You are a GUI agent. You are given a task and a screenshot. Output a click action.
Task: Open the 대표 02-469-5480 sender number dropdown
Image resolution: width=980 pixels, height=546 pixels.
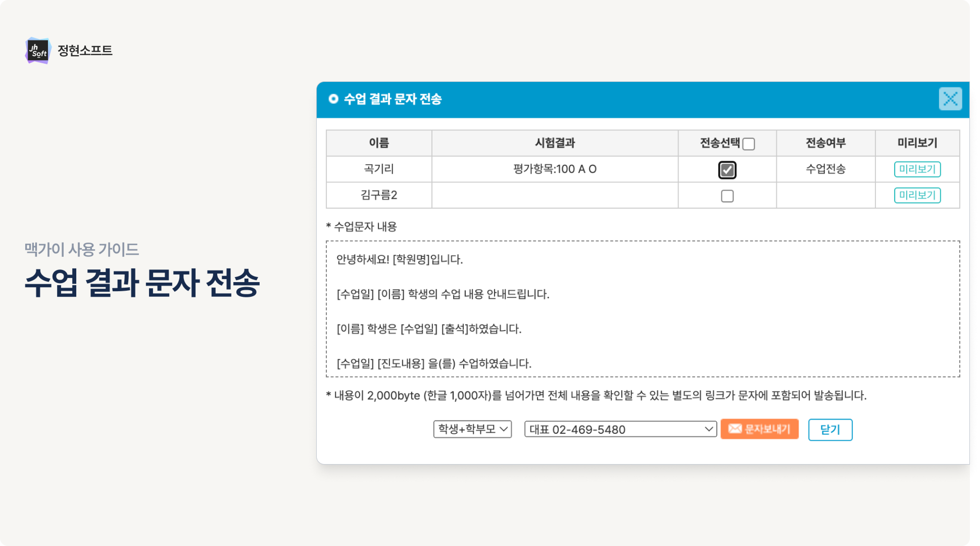620,429
